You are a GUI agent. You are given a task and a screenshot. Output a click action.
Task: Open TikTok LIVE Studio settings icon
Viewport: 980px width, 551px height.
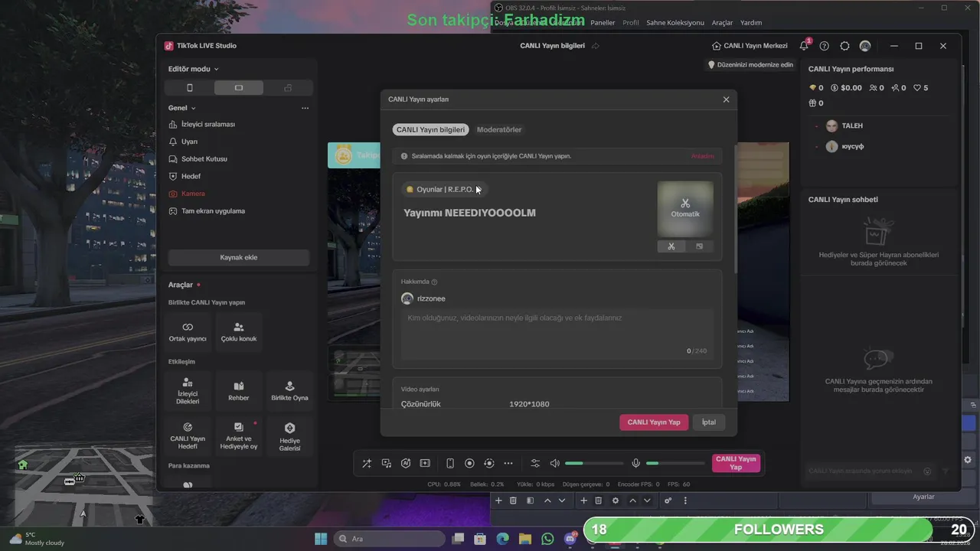[x=844, y=46]
